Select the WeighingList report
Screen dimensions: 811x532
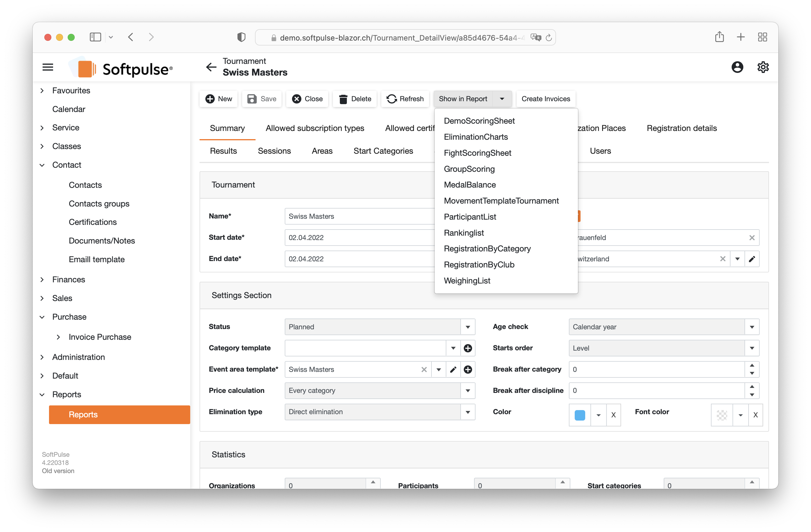click(467, 281)
